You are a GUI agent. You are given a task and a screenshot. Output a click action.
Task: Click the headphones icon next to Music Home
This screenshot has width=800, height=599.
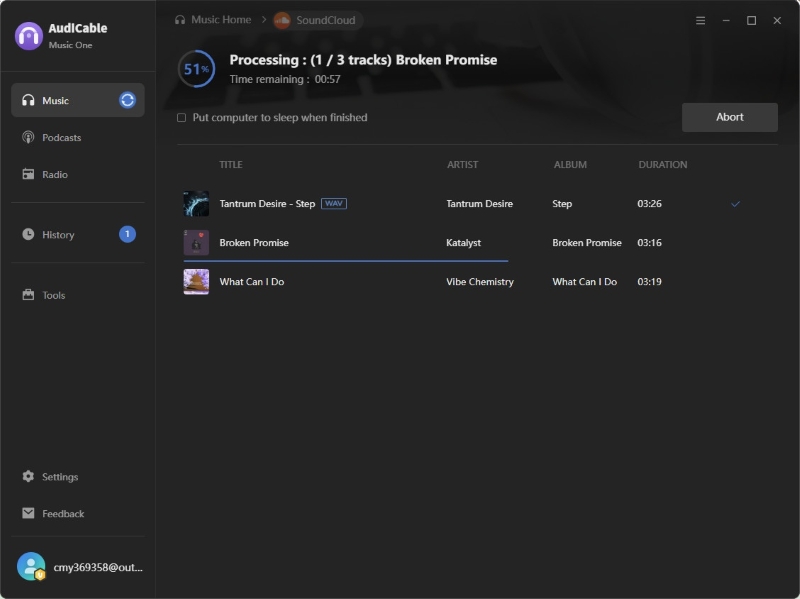pos(180,20)
